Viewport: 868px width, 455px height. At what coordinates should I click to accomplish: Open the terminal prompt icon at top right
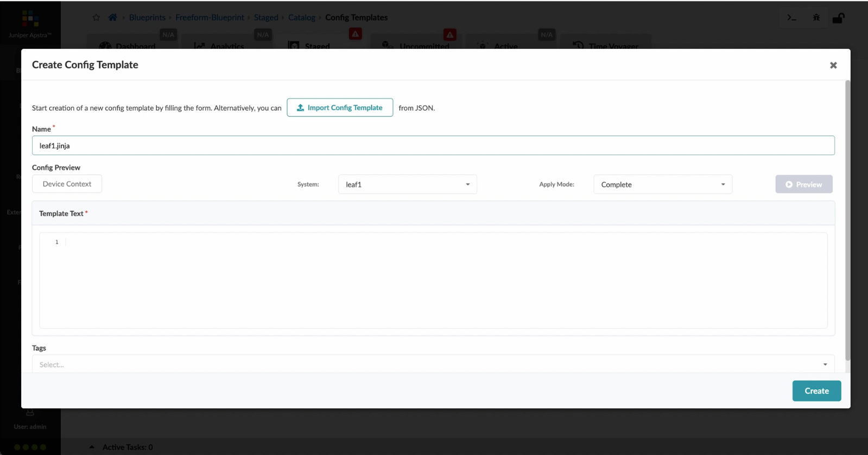[791, 18]
